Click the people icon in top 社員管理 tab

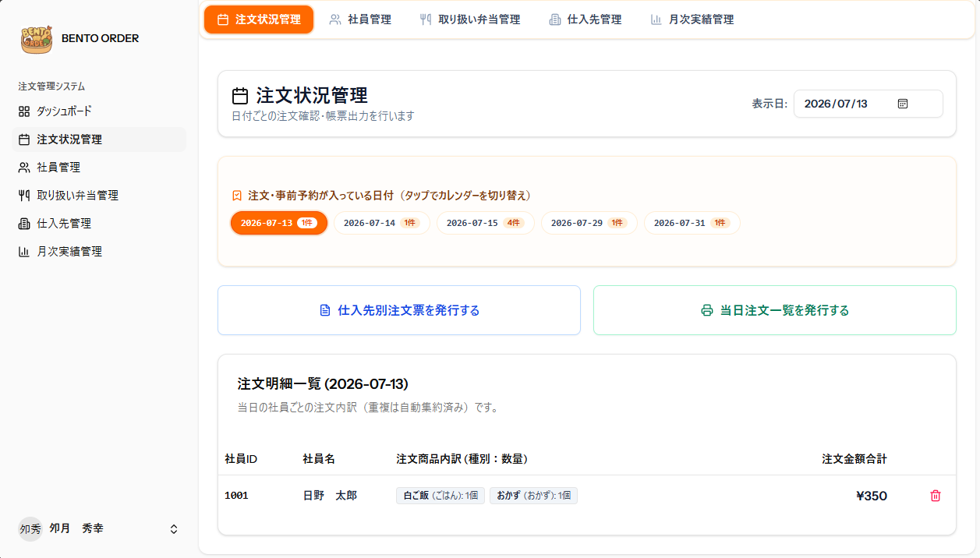pyautogui.click(x=335, y=19)
